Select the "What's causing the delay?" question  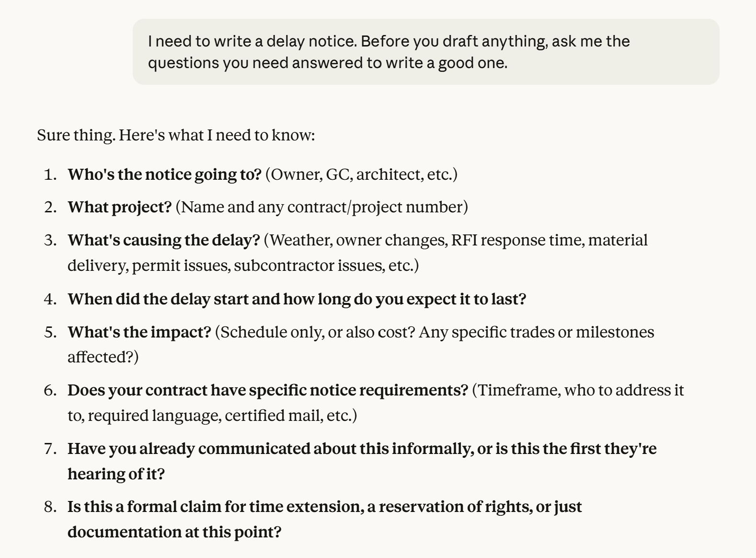163,240
